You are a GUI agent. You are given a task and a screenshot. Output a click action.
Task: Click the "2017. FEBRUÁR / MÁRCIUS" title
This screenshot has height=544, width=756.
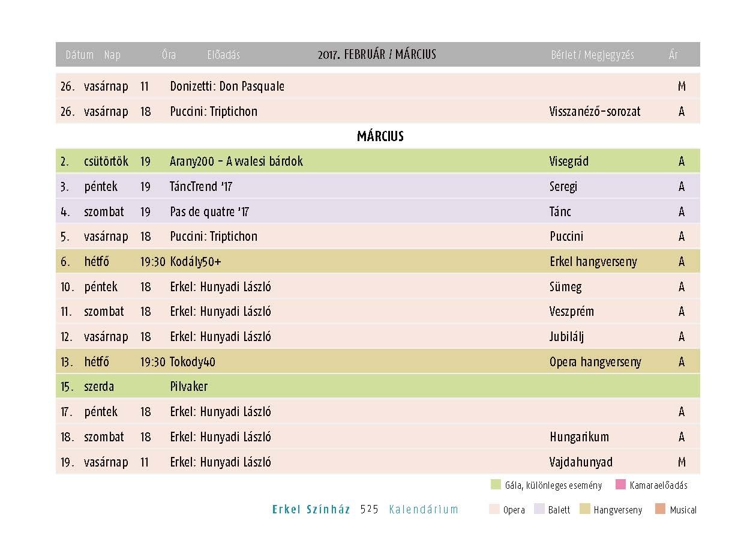(x=377, y=55)
